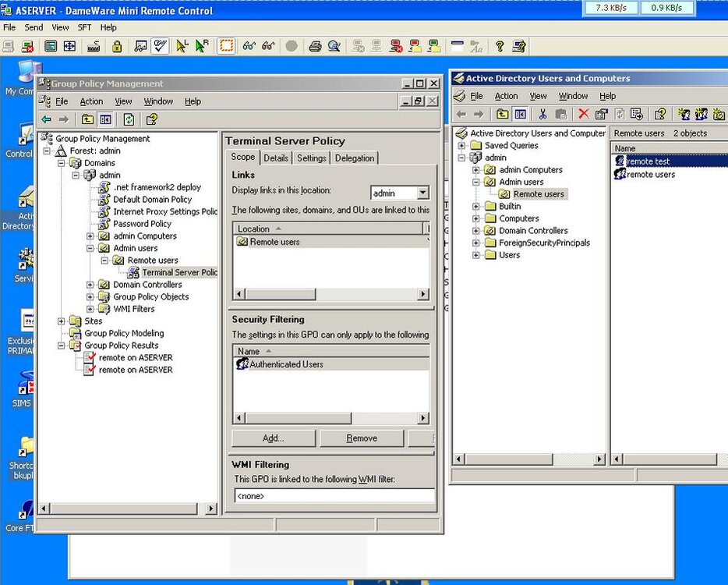728x585 pixels.
Task: Click the Remove button under Security Filtering
Action: point(362,438)
